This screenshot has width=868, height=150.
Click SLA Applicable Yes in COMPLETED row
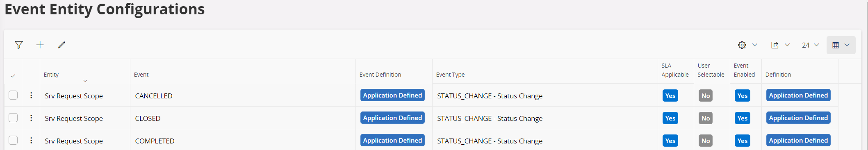[670, 141]
